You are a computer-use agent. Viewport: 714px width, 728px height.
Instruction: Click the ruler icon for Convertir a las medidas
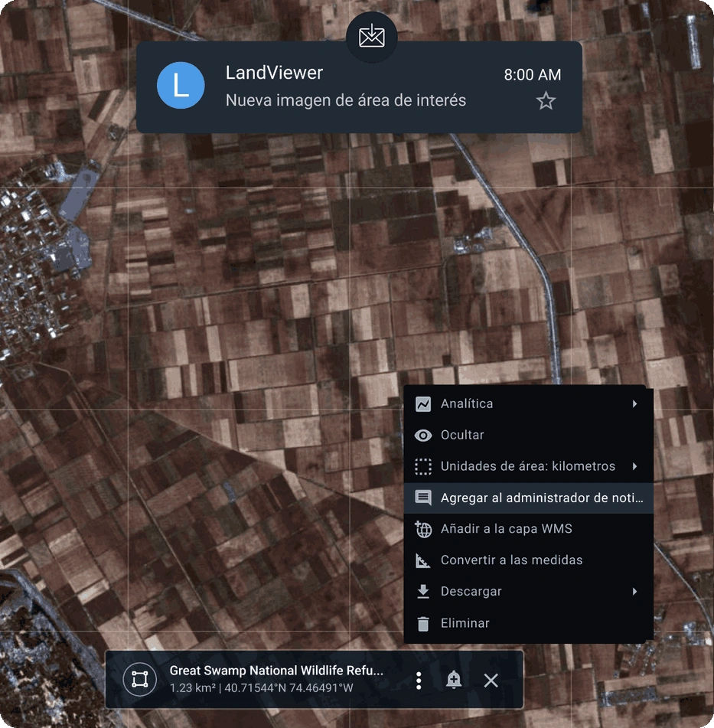pyautogui.click(x=423, y=560)
